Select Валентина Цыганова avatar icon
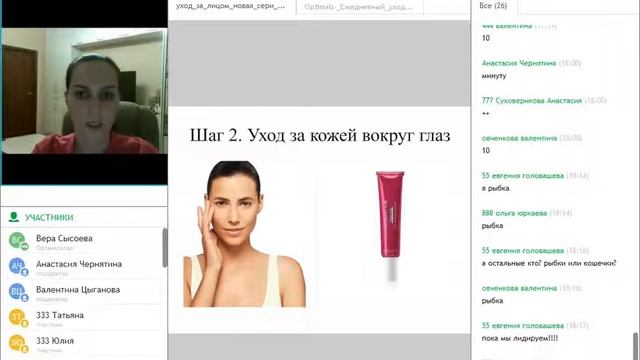 pos(18,292)
